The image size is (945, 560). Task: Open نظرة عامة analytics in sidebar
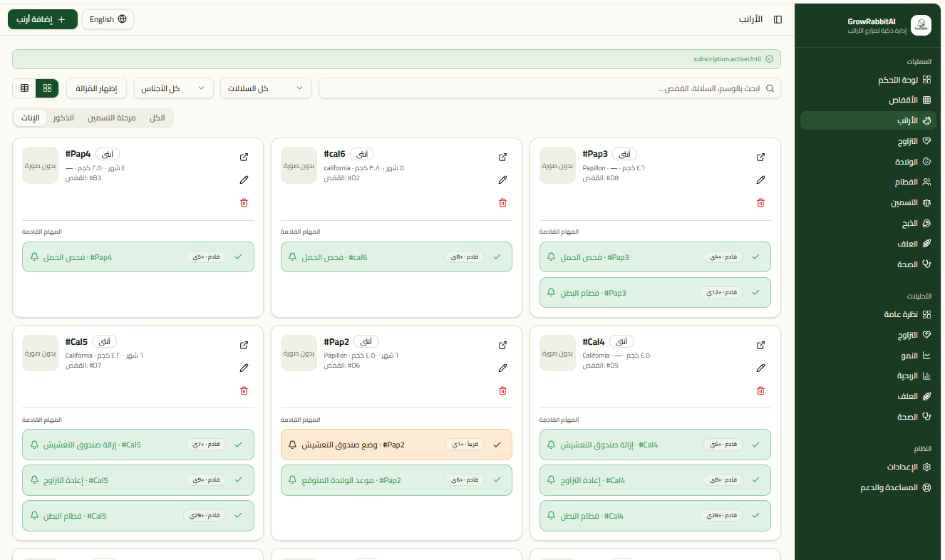tap(868, 314)
